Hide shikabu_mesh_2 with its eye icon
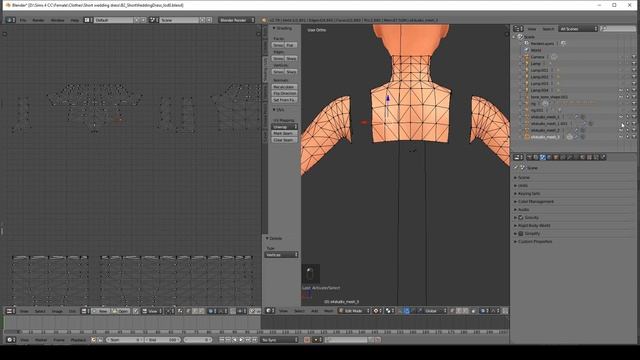Viewport: 640px width, 360px height. pyautogui.click(x=621, y=130)
